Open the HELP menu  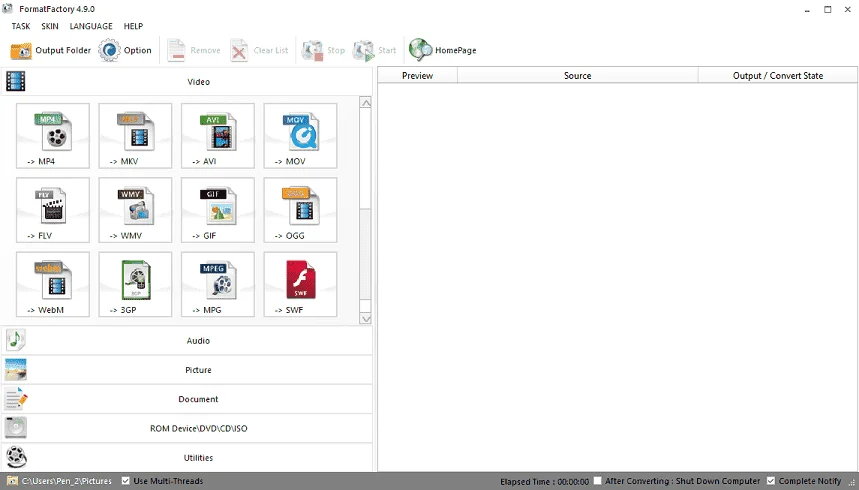[x=133, y=26]
